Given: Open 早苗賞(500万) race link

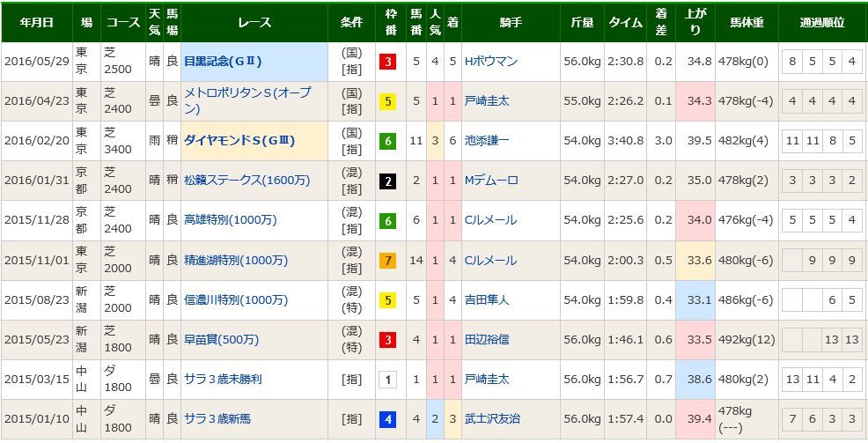Looking at the screenshot, I should (x=222, y=340).
